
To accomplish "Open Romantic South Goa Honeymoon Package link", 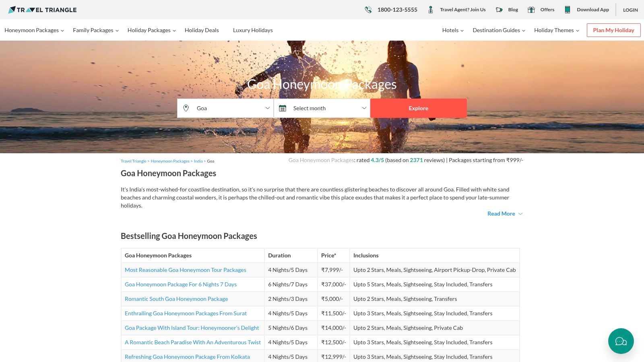I will (x=176, y=299).
